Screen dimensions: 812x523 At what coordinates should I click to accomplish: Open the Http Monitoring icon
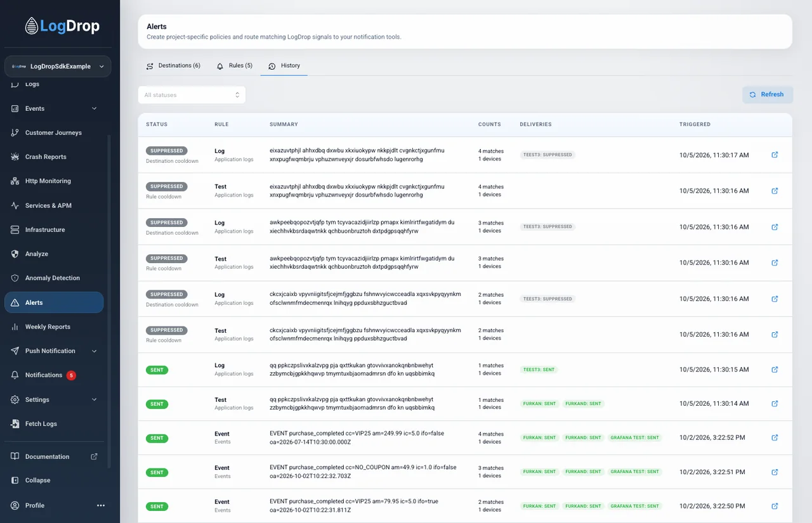click(15, 181)
